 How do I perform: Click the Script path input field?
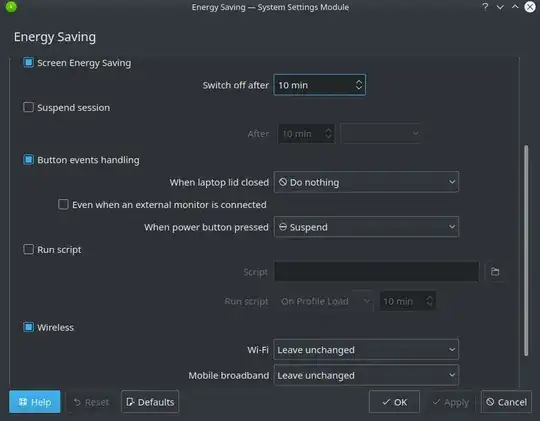coord(376,272)
